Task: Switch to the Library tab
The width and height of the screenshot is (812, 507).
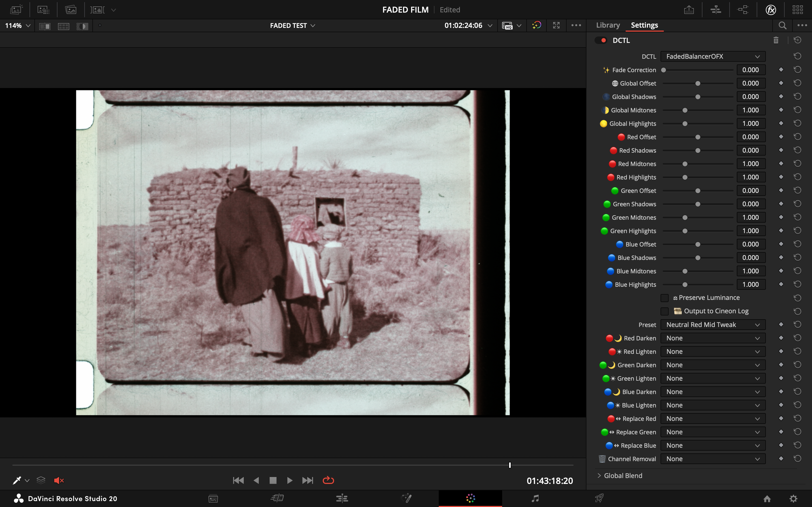Action: [x=608, y=25]
